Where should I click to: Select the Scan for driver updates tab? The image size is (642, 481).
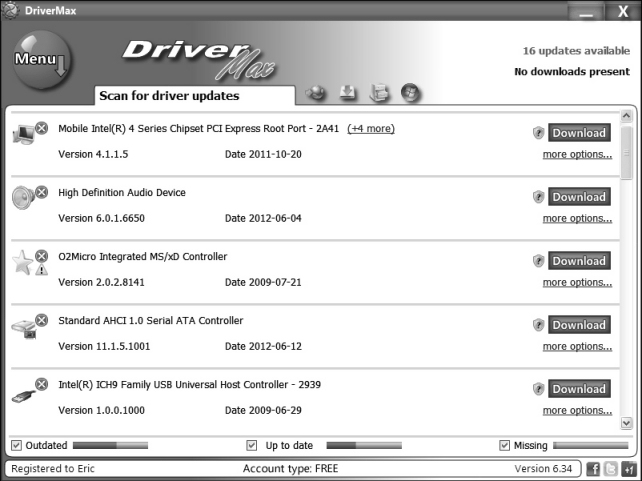pyautogui.click(x=195, y=96)
